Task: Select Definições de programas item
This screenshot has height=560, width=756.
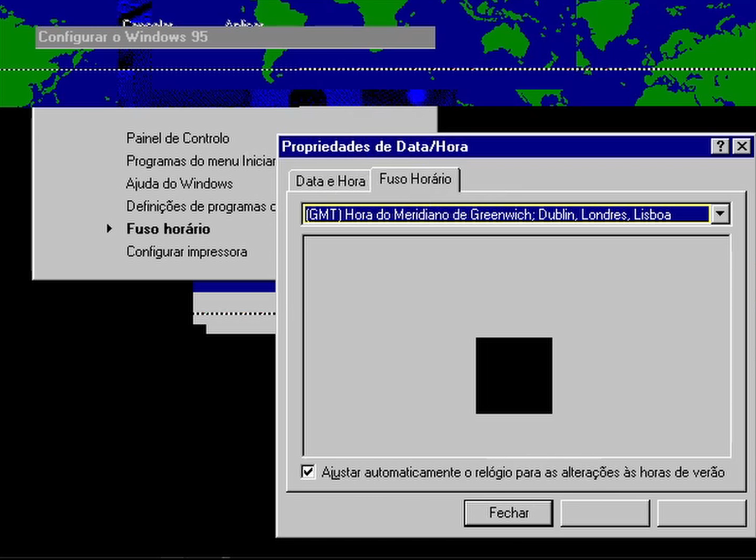Action: 201,206
